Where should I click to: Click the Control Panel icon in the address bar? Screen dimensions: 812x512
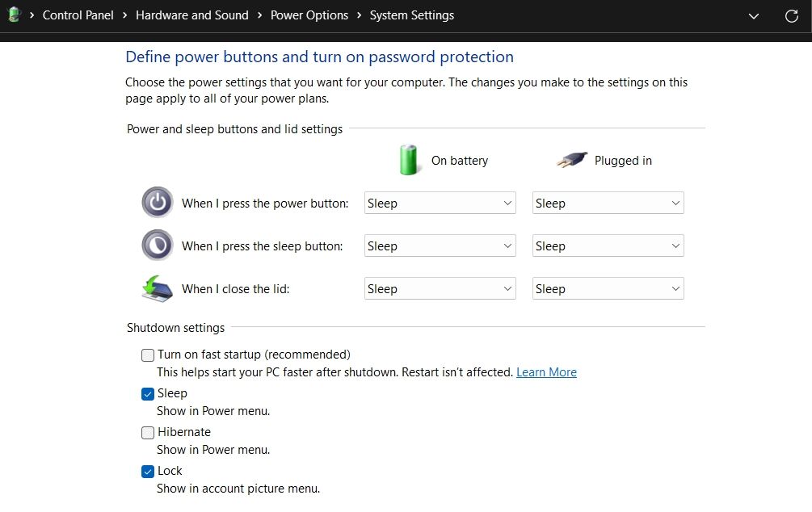click(13, 15)
